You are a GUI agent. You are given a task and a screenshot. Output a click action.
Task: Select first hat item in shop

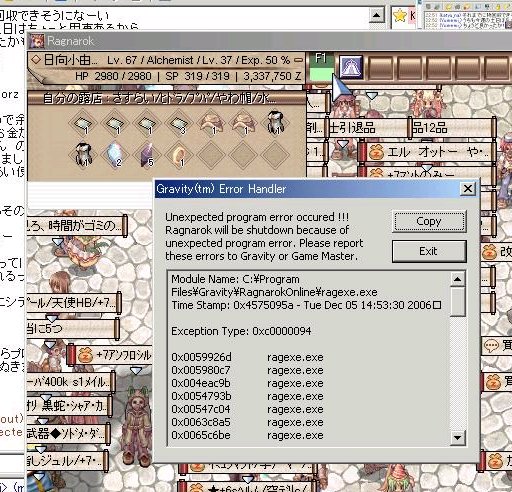click(211, 124)
